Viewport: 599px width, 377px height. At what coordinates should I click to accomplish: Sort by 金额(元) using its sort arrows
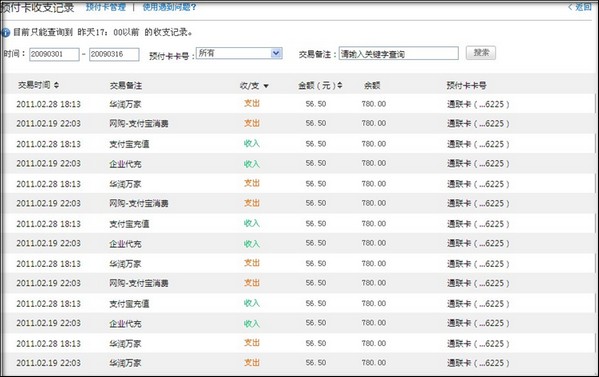point(340,85)
